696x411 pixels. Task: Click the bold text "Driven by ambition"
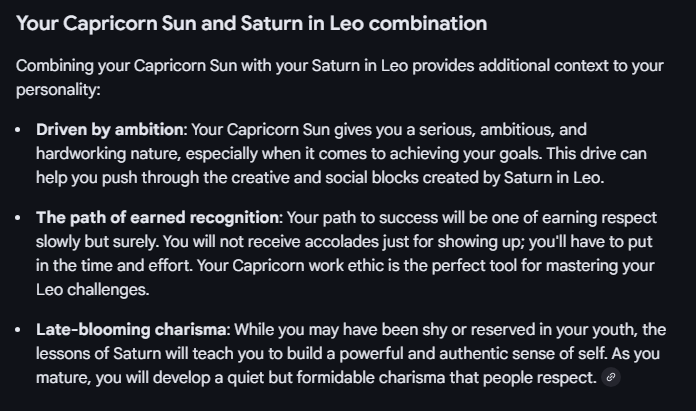point(110,129)
